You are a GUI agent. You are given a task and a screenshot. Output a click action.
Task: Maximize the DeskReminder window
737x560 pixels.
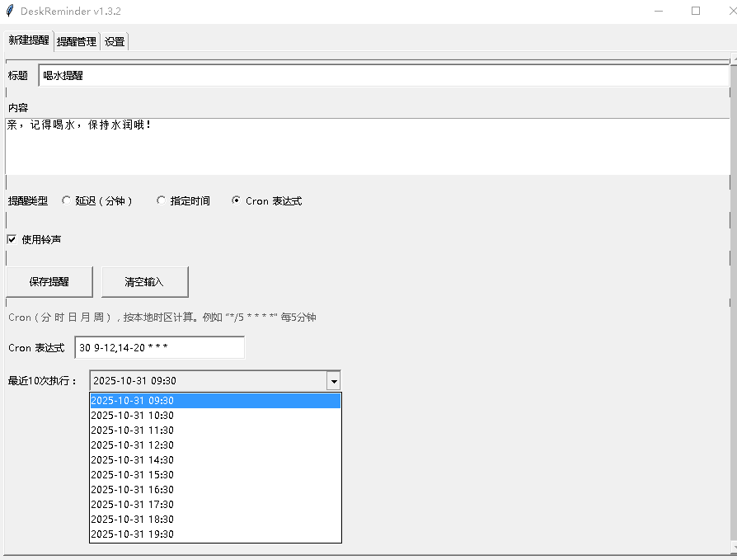point(696,11)
